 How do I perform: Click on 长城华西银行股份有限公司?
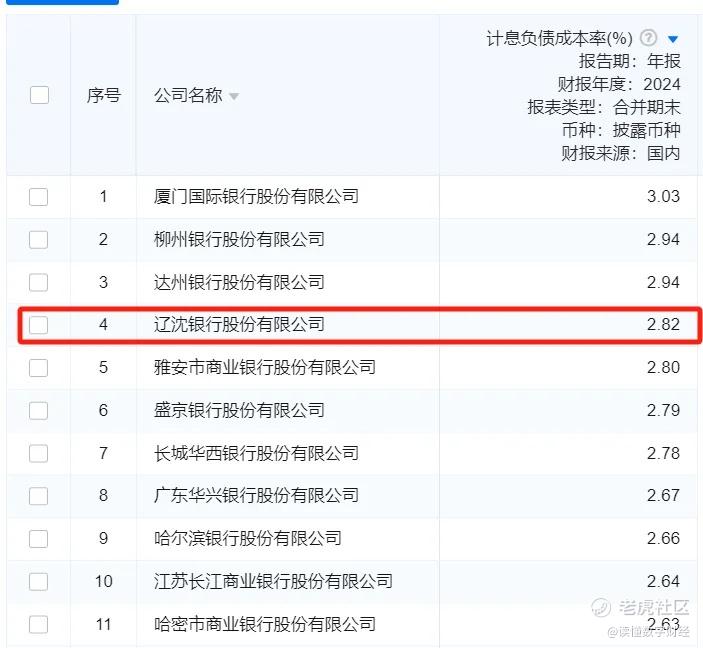[x=256, y=453]
